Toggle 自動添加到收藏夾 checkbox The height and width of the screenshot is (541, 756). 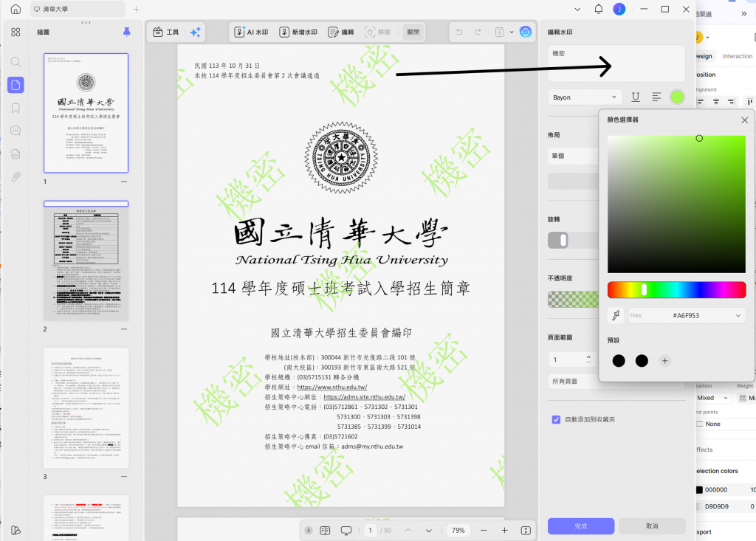[x=556, y=419]
